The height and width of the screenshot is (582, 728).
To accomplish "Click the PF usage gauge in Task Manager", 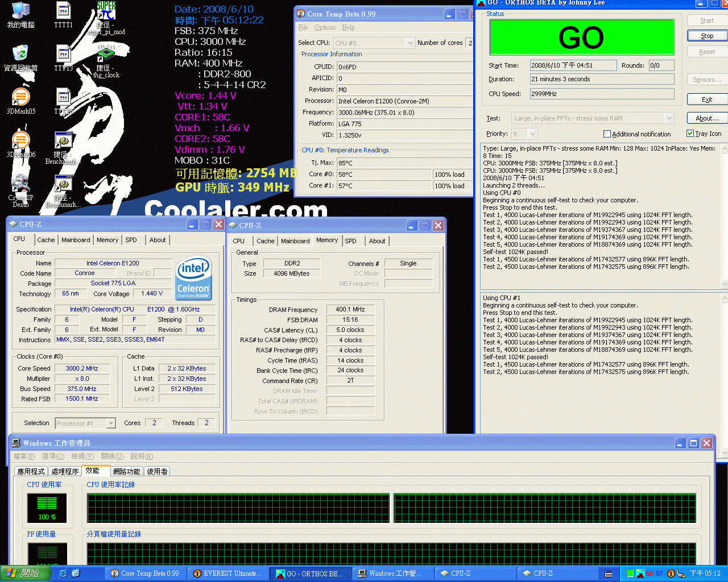I will click(x=47, y=554).
